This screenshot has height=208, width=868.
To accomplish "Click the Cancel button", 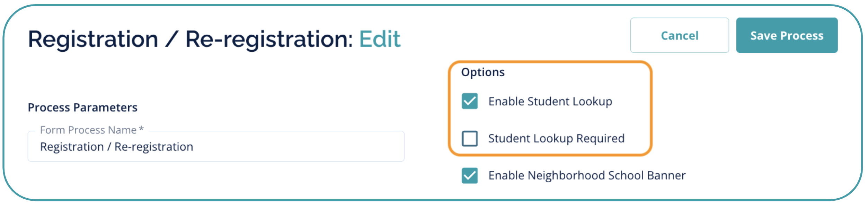I will (x=679, y=35).
